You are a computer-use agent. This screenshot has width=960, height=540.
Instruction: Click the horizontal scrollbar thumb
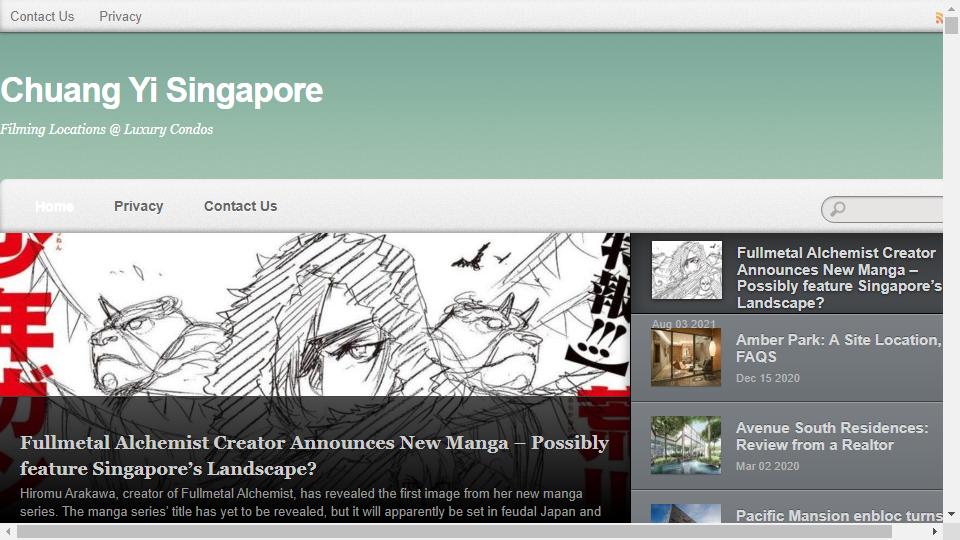pos(454,531)
